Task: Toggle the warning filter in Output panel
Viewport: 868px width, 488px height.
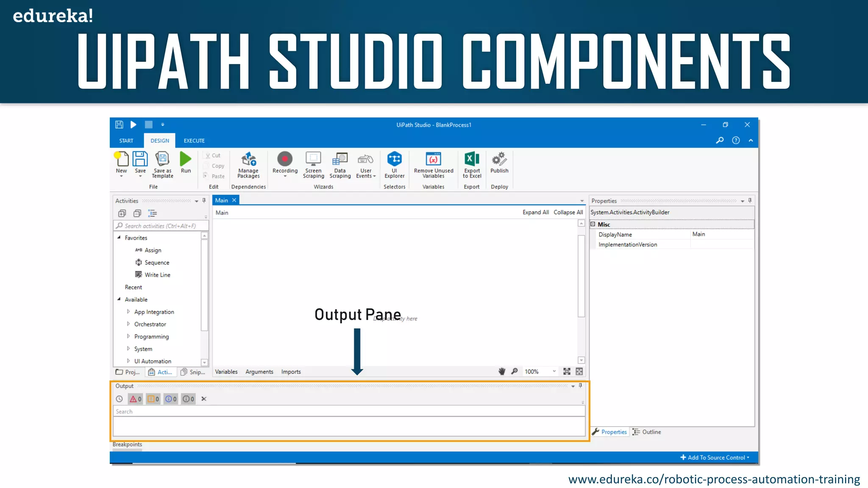Action: click(x=153, y=399)
